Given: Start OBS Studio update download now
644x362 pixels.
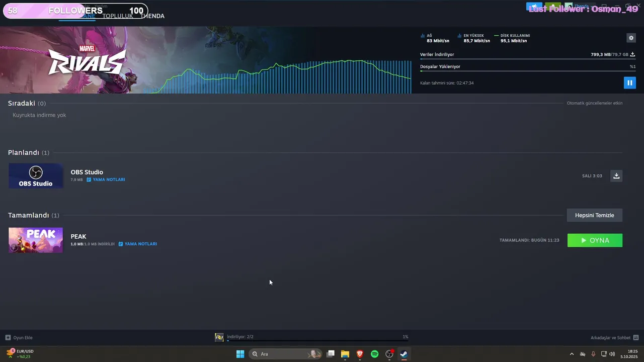Looking at the screenshot, I should click(616, 175).
